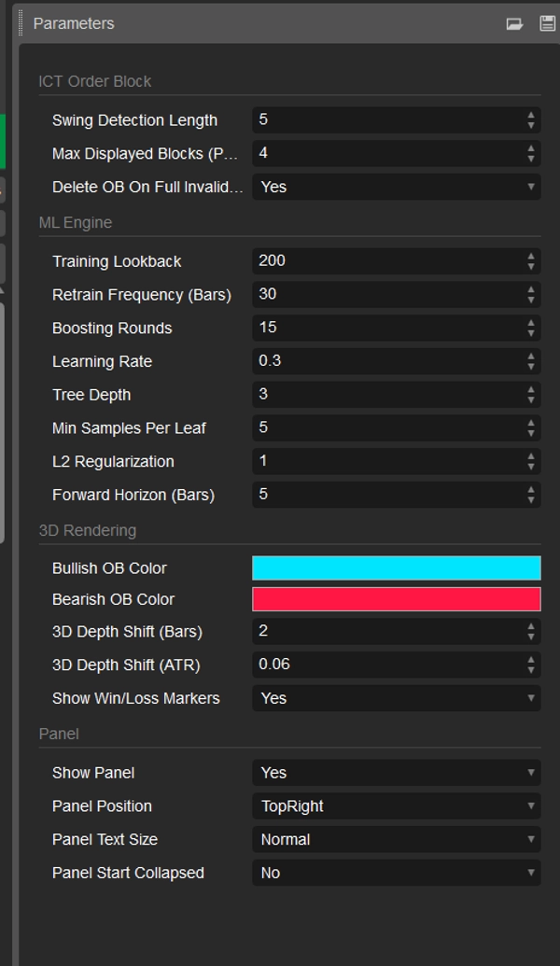Open the load parameters folder icon
The image size is (560, 966).
(514, 23)
